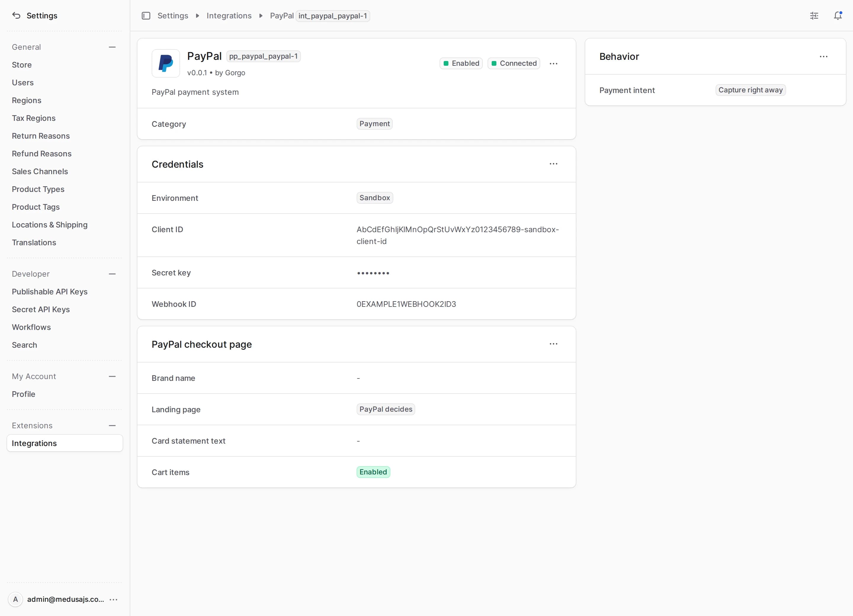The image size is (853, 616).
Task: Click the Sandbox environment badge
Action: (x=375, y=198)
